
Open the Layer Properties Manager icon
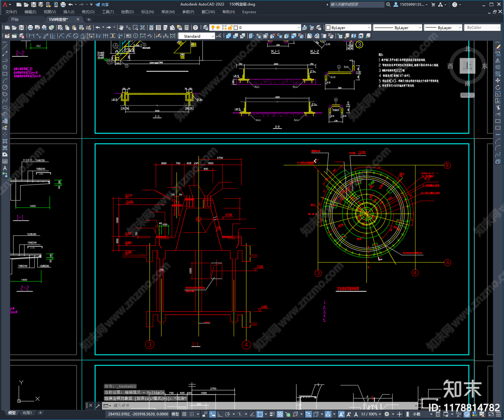[206, 28]
